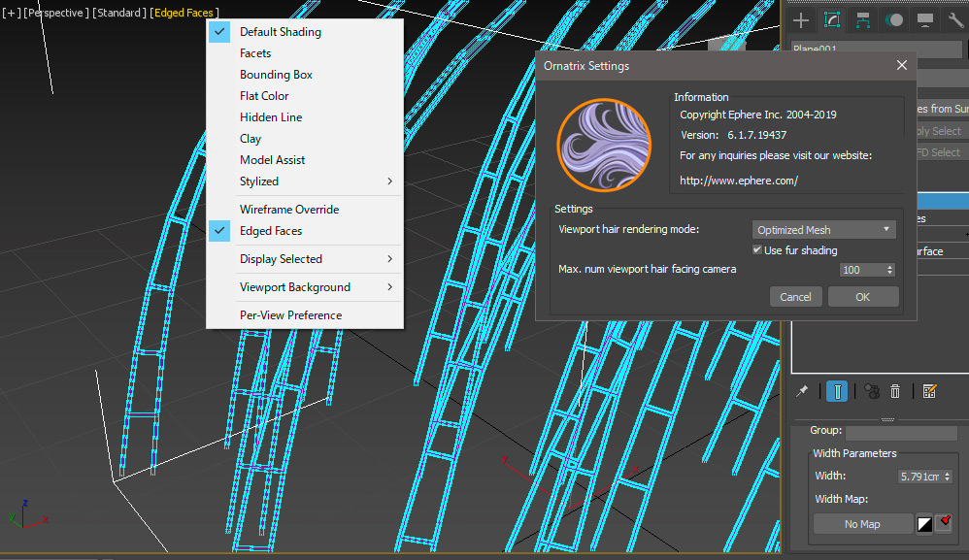Open the Hierarchy panel icon
This screenshot has width=969, height=560.
click(x=863, y=20)
